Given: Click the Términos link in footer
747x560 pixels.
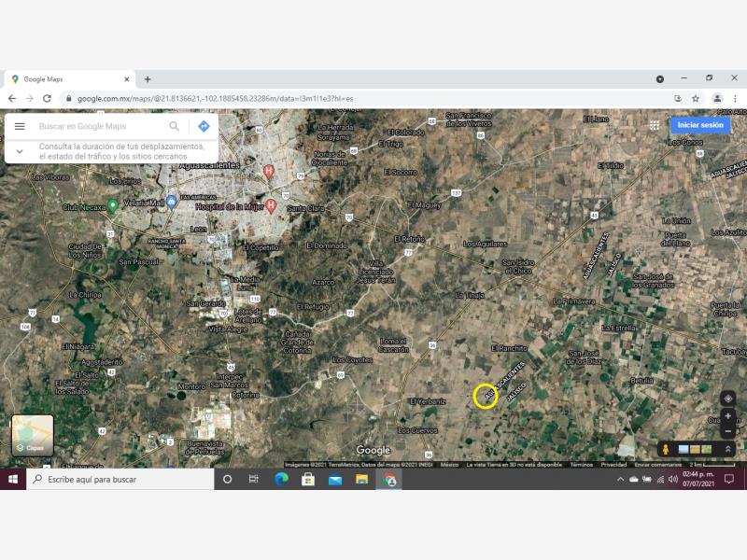Looking at the screenshot, I should point(581,464).
